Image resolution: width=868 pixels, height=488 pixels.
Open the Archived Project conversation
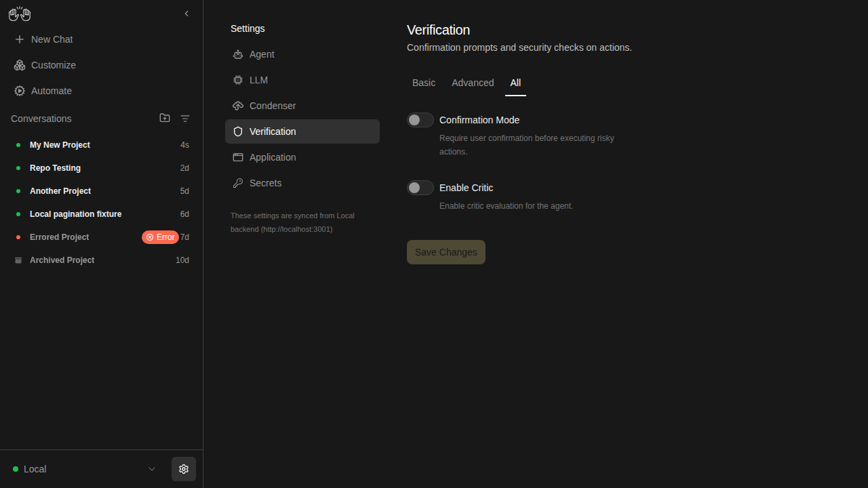[x=102, y=260]
